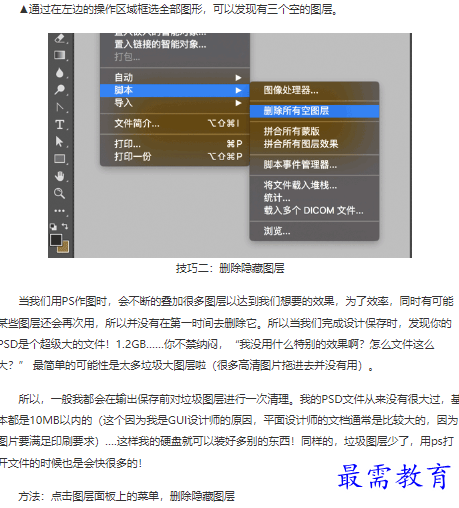Open the 导入 menu entry
Screen dimensions: 459x508
coord(175,103)
